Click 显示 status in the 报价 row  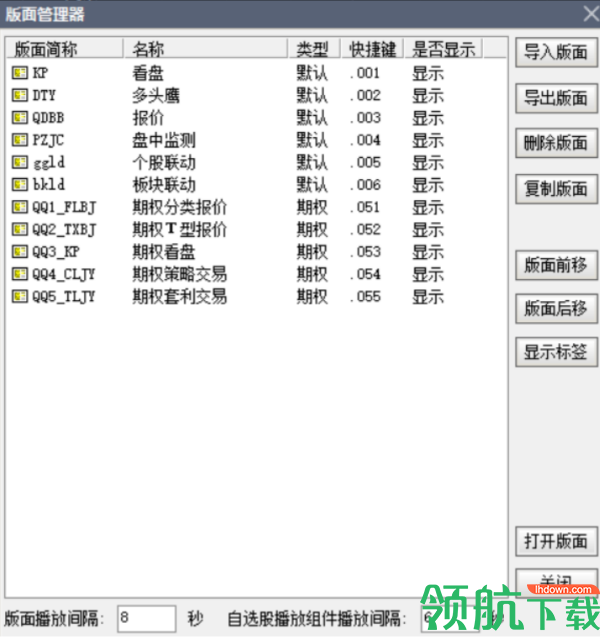click(x=428, y=118)
